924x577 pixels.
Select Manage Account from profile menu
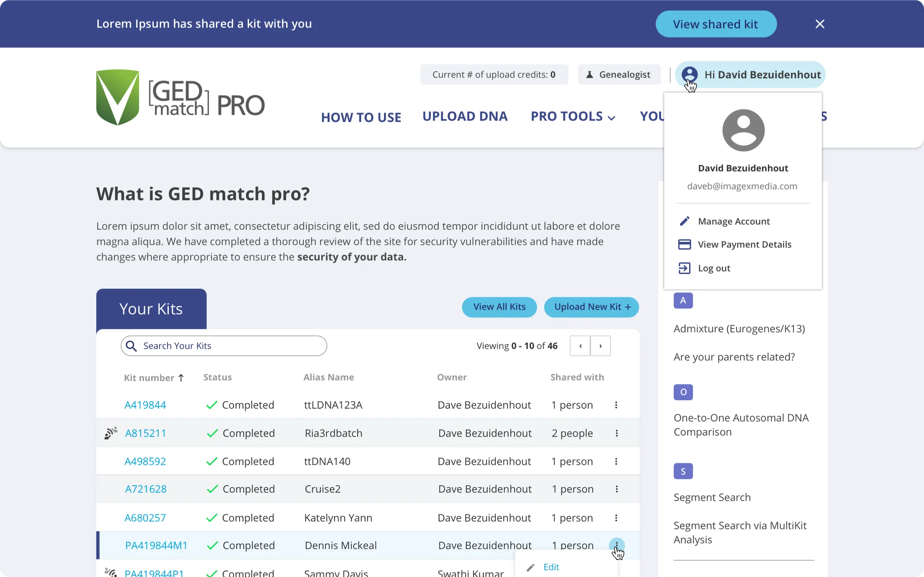point(734,221)
